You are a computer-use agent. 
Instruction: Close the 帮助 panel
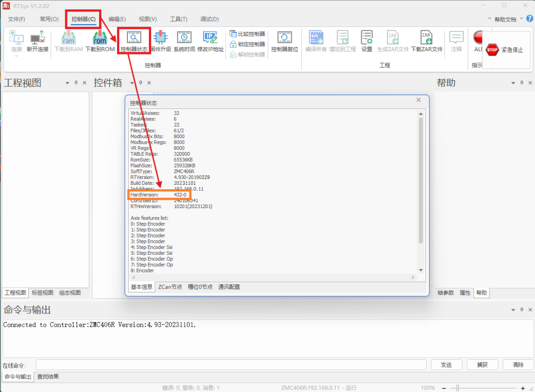click(530, 83)
